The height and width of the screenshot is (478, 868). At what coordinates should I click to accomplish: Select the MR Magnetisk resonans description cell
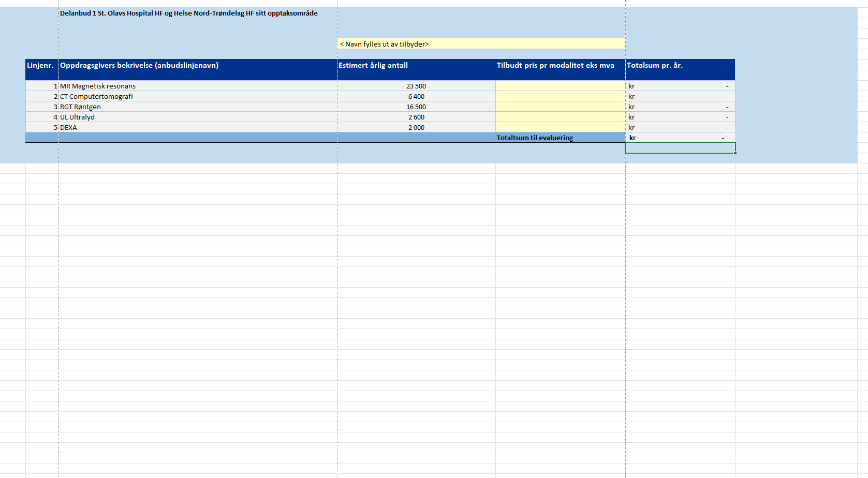click(198, 86)
